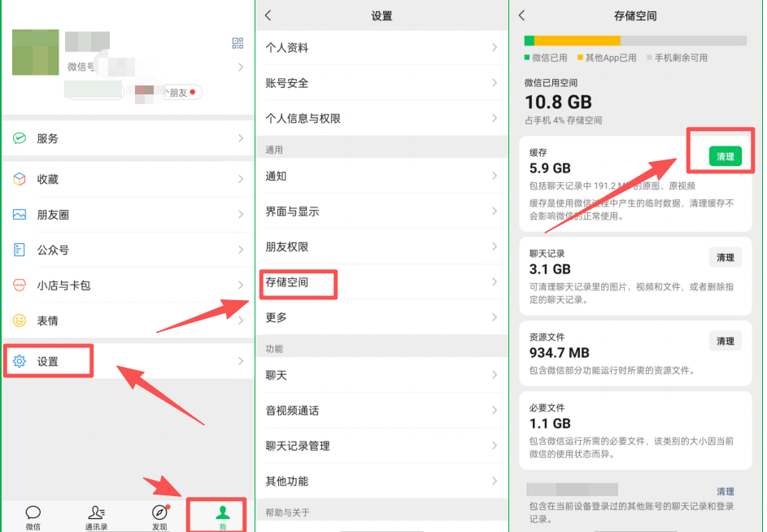Select the 3.1 GB chat records value
This screenshot has width=767, height=532.
click(x=550, y=269)
